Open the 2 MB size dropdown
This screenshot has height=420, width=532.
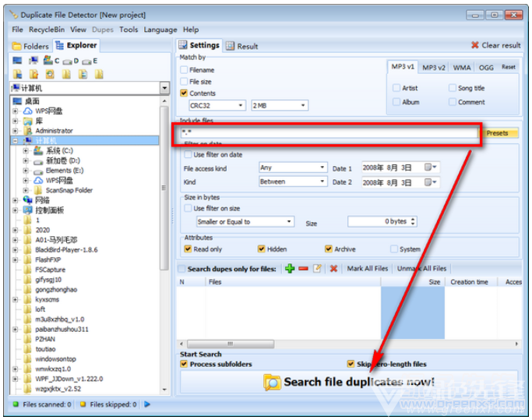click(x=280, y=105)
